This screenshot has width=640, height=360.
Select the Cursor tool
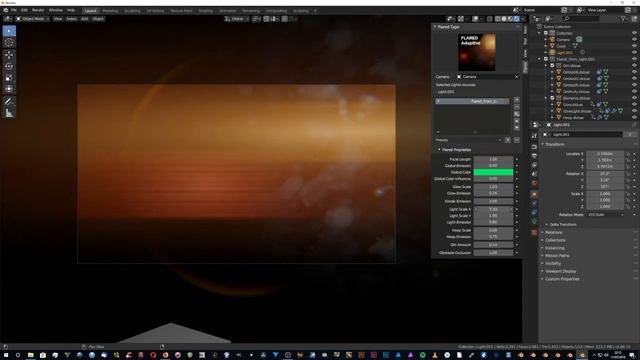pos(9,42)
